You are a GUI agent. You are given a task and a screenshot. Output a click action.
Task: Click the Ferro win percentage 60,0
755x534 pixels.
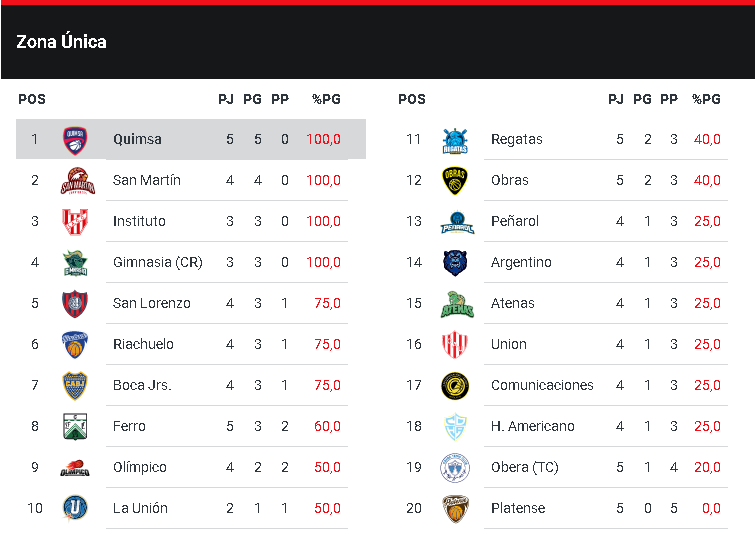[326, 426]
